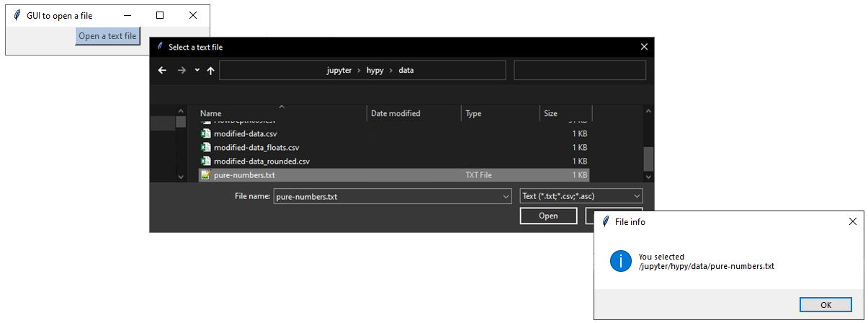Select 'hypy' in the address path
Screen dimensions: 868x323
375,71
